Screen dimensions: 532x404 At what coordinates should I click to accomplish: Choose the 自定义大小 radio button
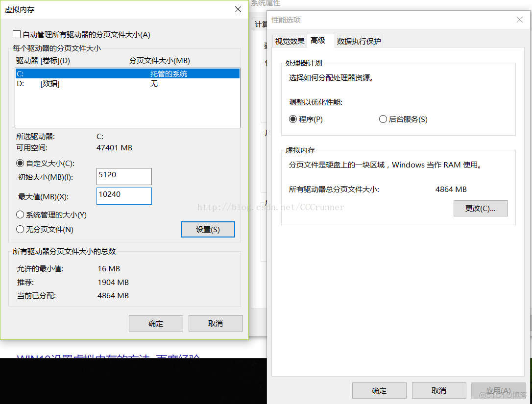[x=20, y=164]
